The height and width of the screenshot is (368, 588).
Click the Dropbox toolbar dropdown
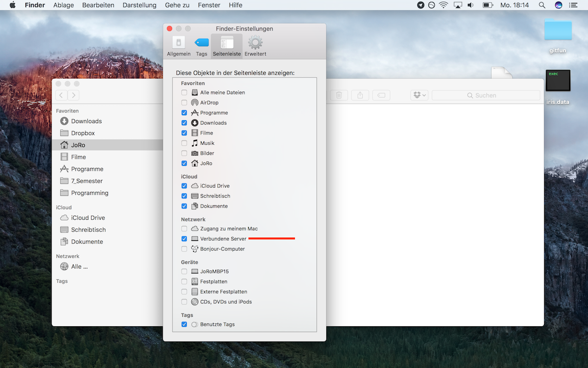click(419, 95)
